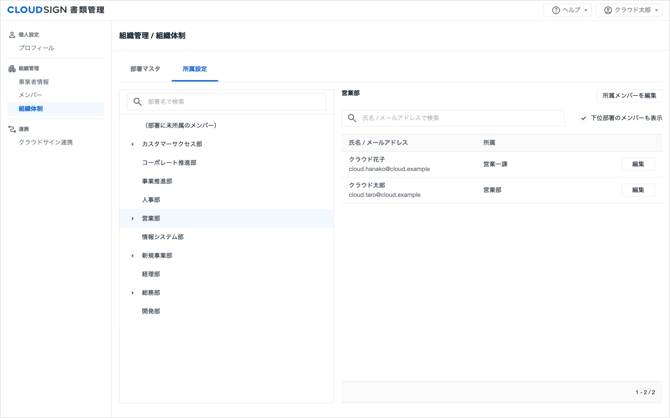Click the 連携 integration icon
Image resolution: width=670 pixels, height=418 pixels.
[12, 129]
